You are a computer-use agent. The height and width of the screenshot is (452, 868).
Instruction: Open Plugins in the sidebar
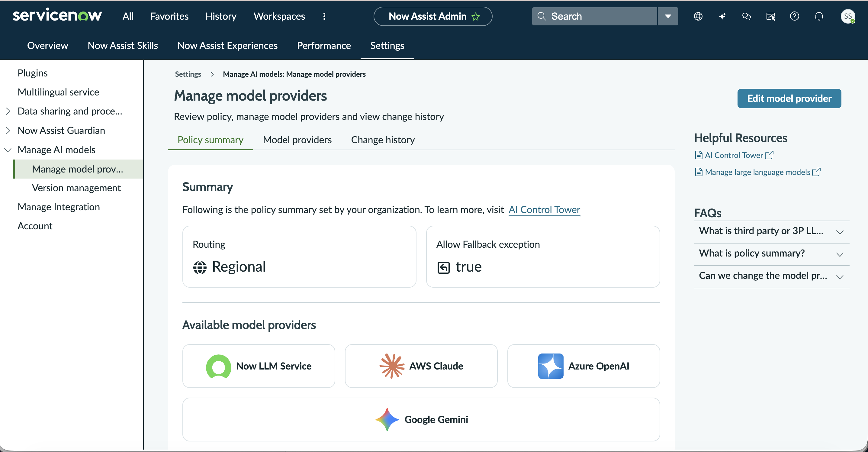pyautogui.click(x=33, y=73)
